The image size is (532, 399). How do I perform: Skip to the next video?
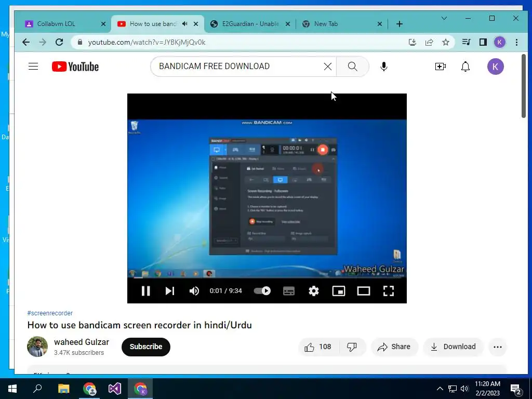(x=170, y=291)
